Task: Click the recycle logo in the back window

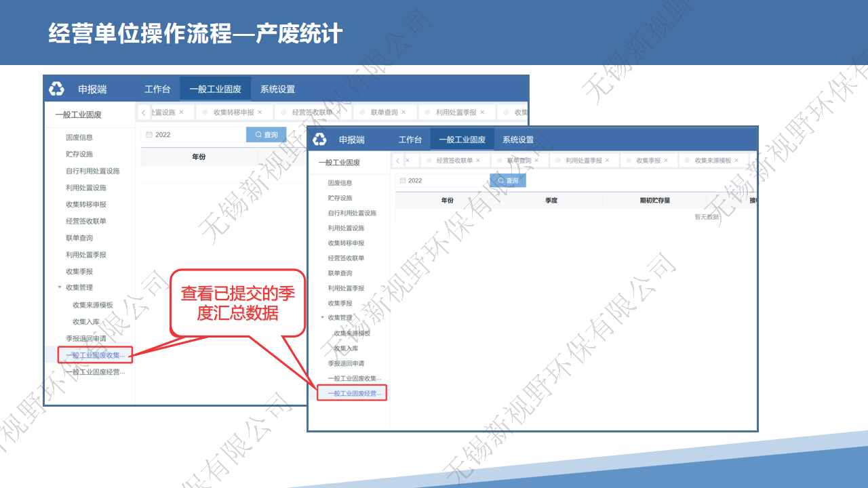Action: pos(56,89)
